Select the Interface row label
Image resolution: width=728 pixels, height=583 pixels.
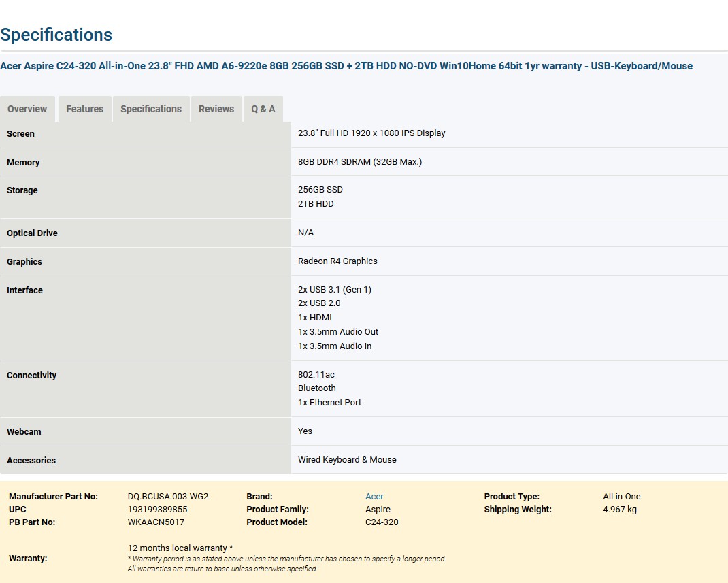click(24, 290)
